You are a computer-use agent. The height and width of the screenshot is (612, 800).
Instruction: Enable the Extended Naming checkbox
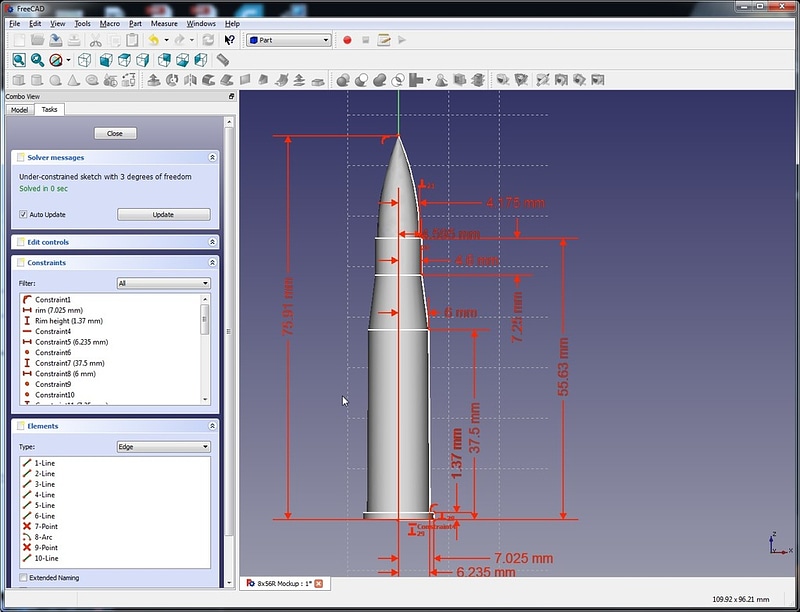pyautogui.click(x=23, y=577)
